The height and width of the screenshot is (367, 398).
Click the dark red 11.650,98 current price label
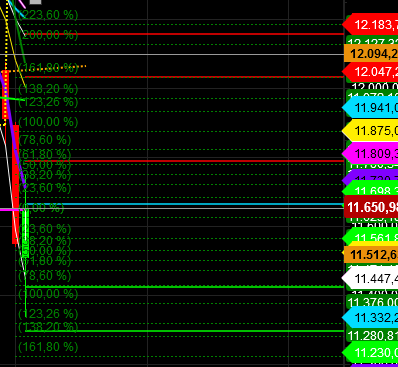click(371, 207)
